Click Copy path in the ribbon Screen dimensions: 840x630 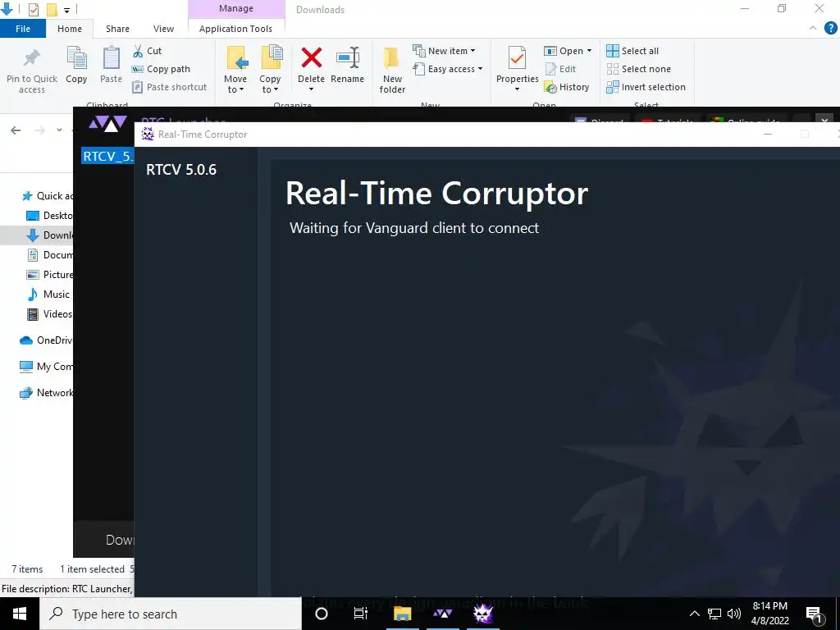[162, 69]
